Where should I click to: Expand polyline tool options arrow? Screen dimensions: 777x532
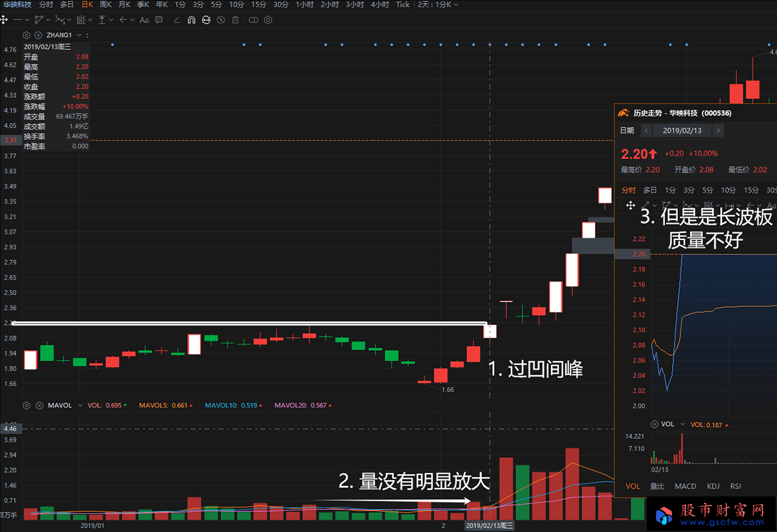pos(48,20)
